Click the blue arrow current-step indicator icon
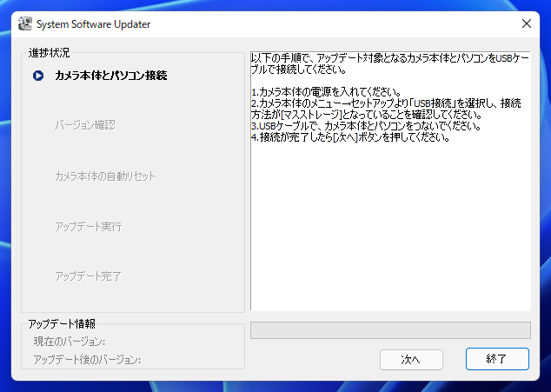The width and height of the screenshot is (551, 392). pyautogui.click(x=38, y=76)
